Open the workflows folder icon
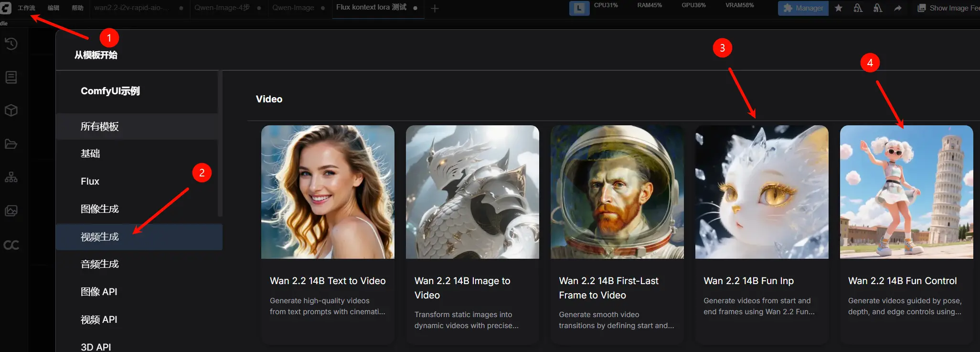Image resolution: width=980 pixels, height=352 pixels. tap(11, 144)
